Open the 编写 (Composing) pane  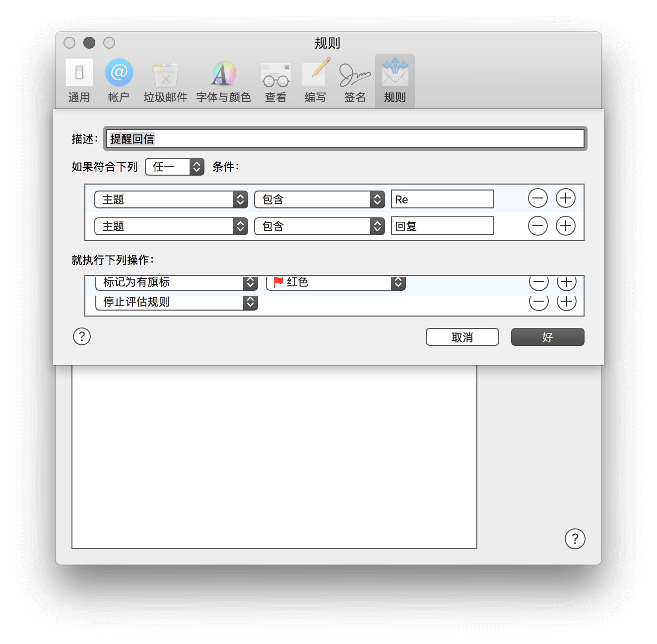click(x=315, y=79)
